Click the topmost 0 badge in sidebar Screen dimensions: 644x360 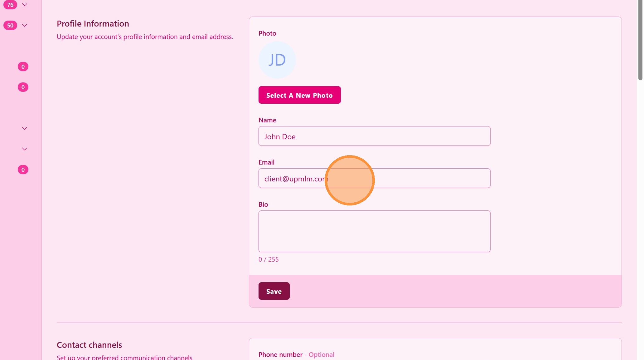click(23, 67)
